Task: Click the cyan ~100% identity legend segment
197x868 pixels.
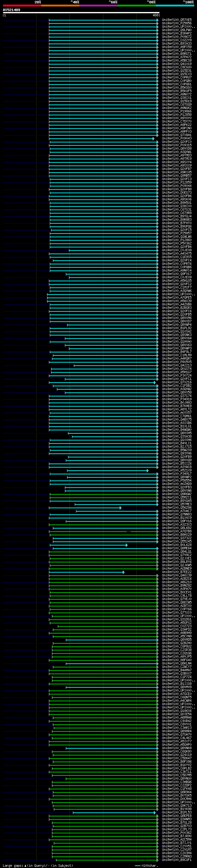Action: coord(175,6)
